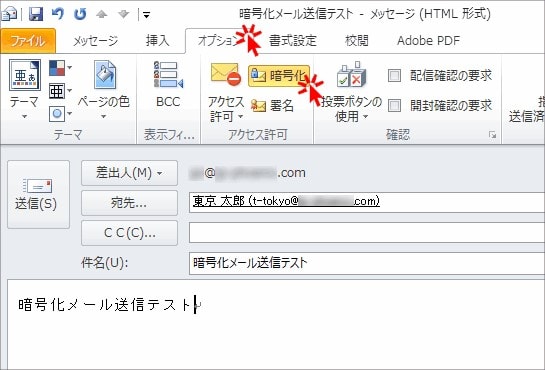Click the Undo arrow icon

58,14
